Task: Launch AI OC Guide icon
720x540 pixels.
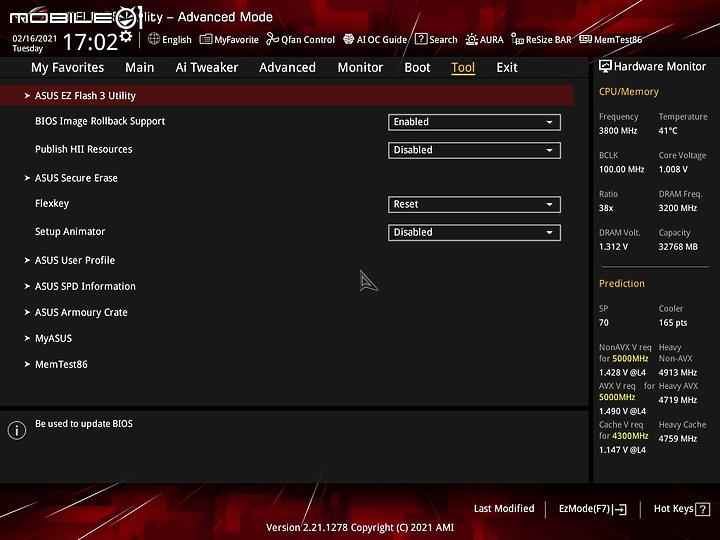Action: point(349,39)
